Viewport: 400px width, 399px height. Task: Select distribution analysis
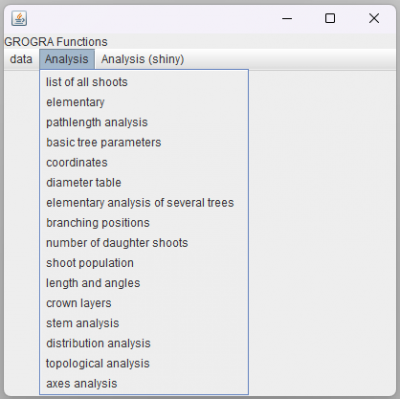click(144, 343)
